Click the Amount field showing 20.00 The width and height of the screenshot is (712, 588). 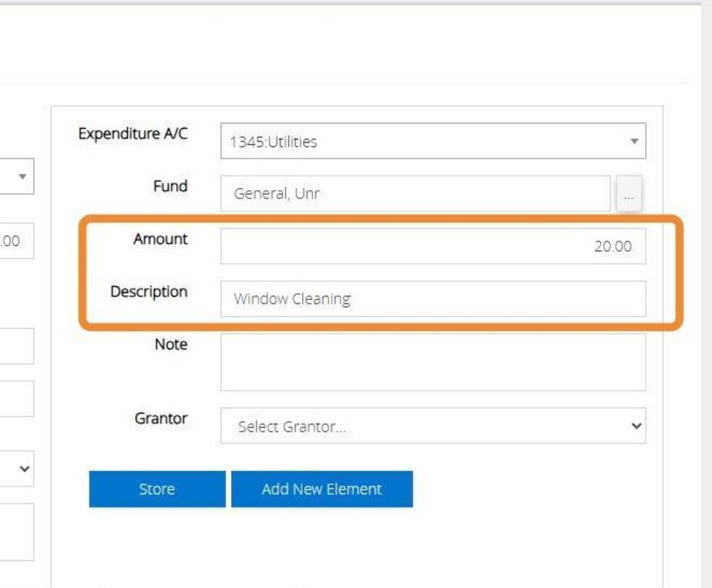coord(432,246)
